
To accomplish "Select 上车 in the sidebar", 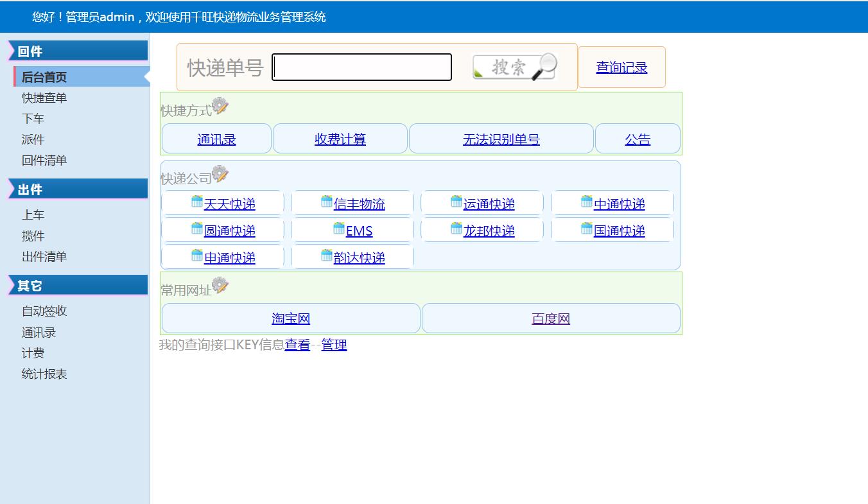I will [x=33, y=215].
